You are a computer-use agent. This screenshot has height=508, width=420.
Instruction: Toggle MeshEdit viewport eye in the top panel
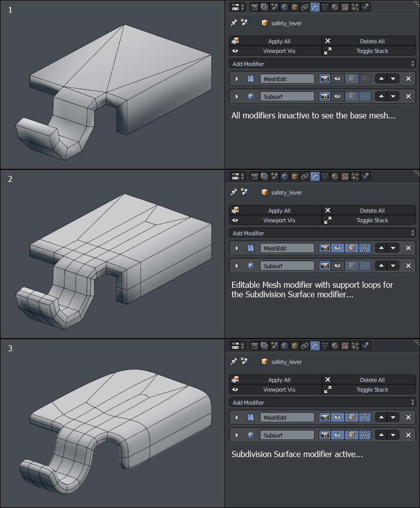337,79
